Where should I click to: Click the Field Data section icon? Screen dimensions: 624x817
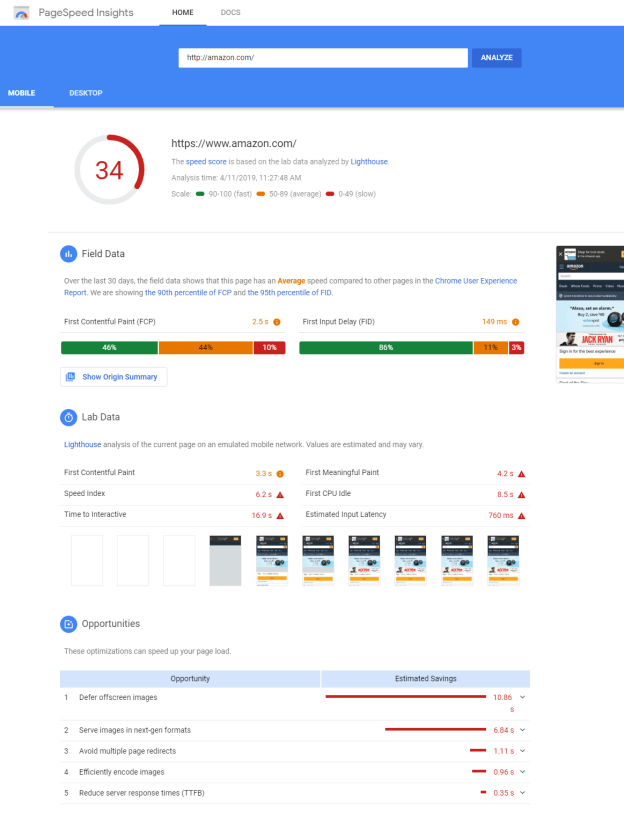[x=68, y=254]
